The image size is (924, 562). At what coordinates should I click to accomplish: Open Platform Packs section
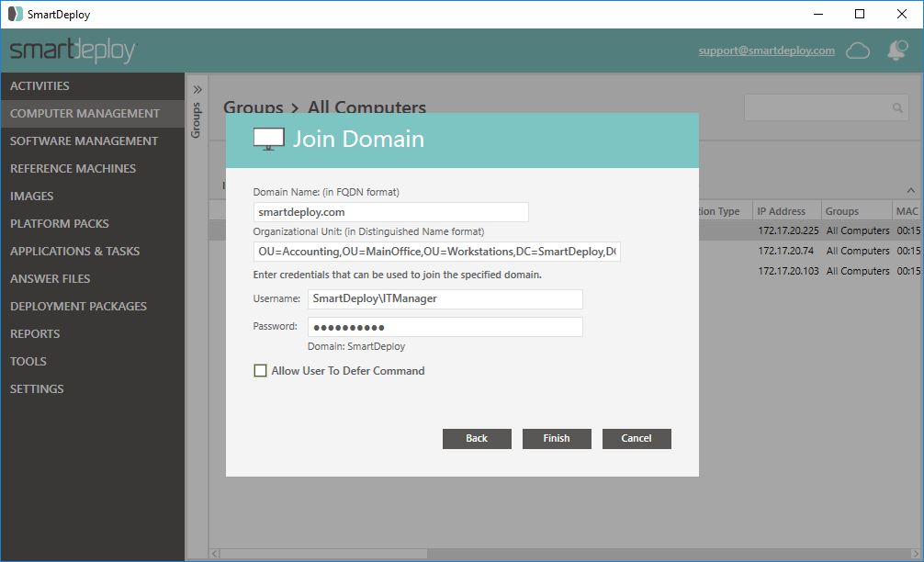click(x=60, y=224)
